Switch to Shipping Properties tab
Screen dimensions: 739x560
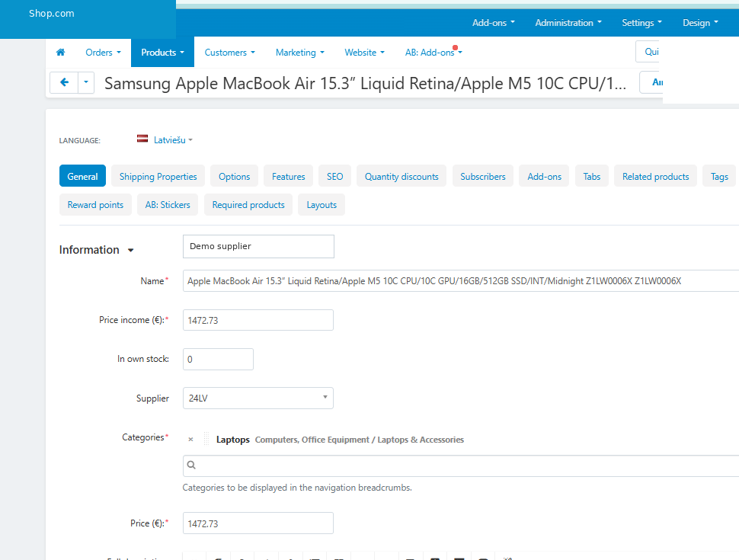point(158,176)
